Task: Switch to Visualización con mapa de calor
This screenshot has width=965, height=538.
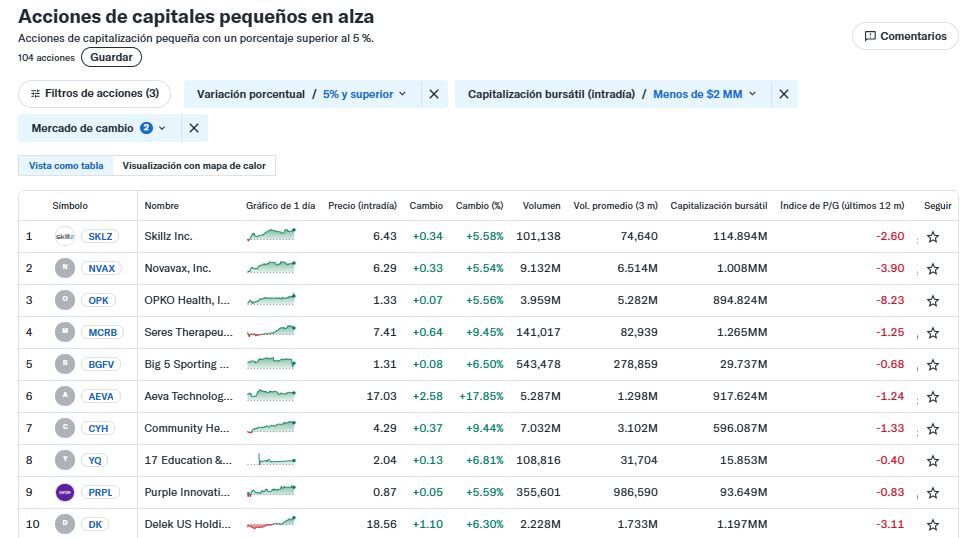Action: [x=194, y=166]
